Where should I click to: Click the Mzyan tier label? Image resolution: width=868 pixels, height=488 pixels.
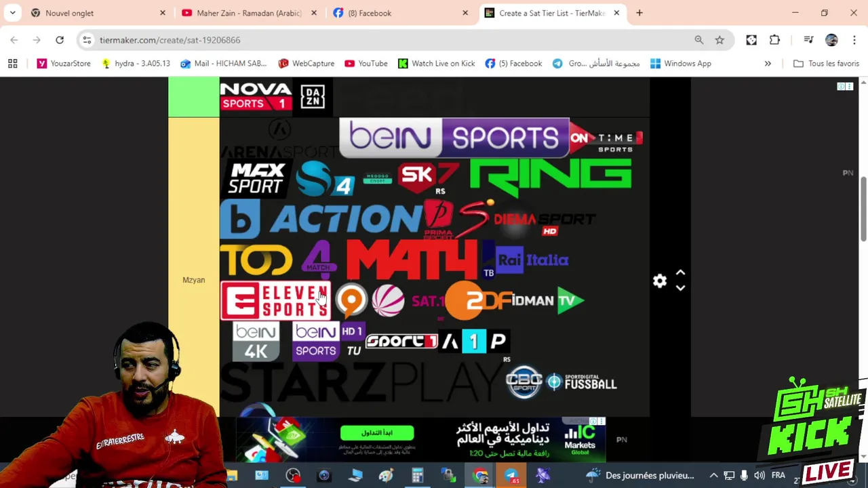(x=193, y=280)
